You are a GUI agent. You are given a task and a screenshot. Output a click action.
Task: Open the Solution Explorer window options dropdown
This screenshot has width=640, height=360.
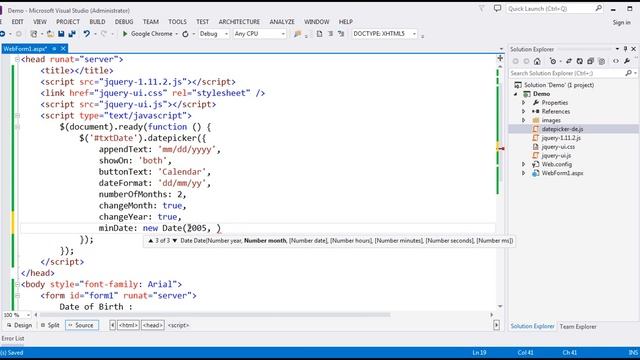pos(617,49)
